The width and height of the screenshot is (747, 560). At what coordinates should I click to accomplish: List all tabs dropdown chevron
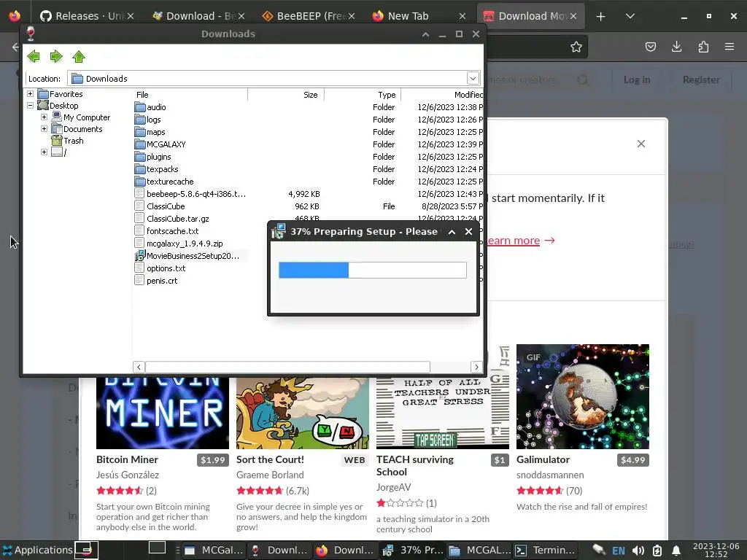[x=630, y=16]
